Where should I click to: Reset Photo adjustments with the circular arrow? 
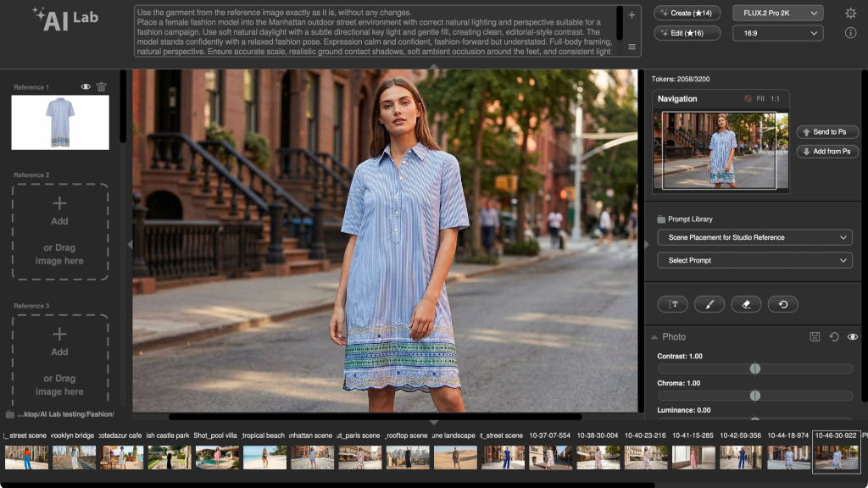(x=834, y=337)
